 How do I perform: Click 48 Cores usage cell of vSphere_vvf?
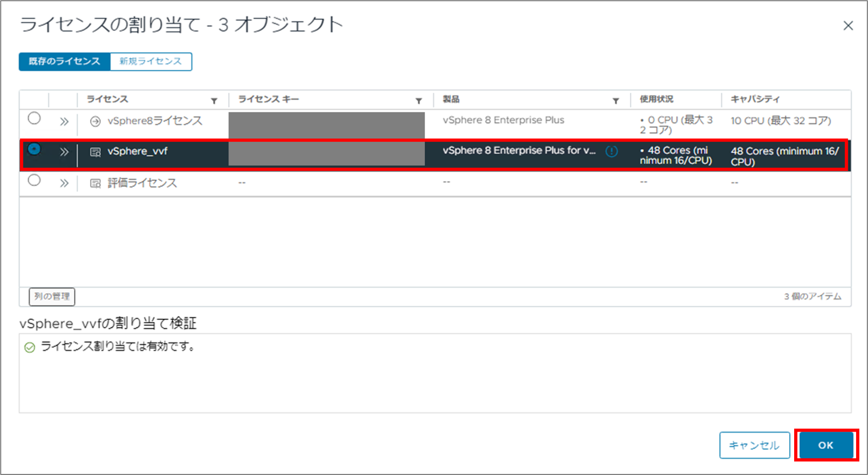pyautogui.click(x=676, y=155)
